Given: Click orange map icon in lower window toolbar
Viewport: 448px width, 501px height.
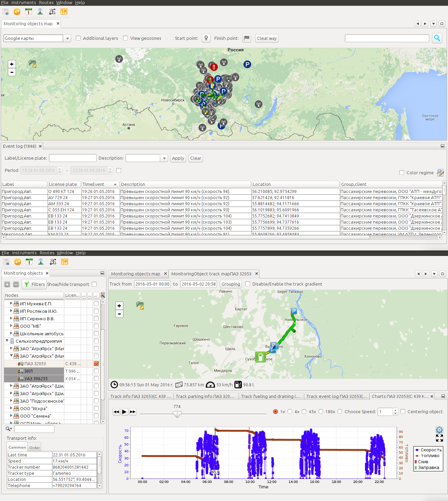Looking at the screenshot, I should [65, 262].
